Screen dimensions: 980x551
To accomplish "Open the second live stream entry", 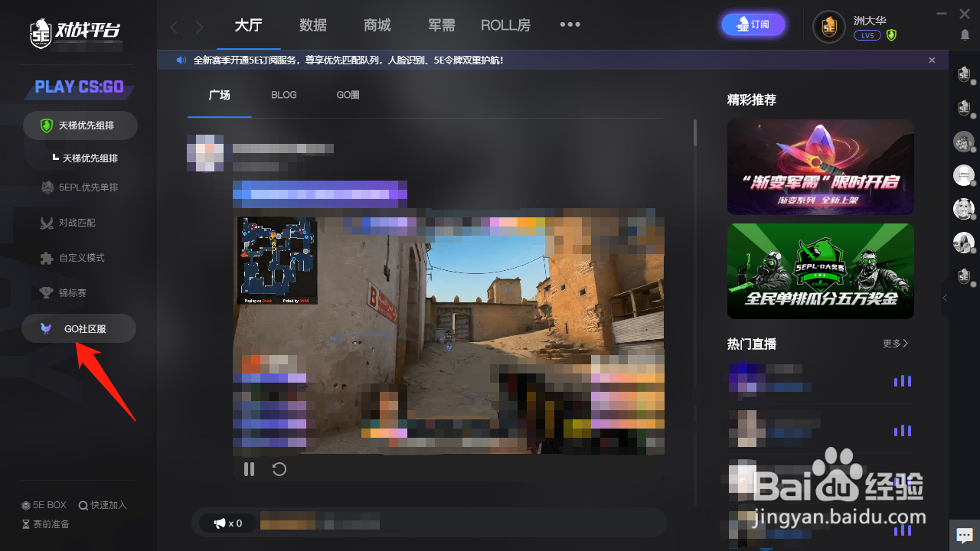I will pos(819,430).
